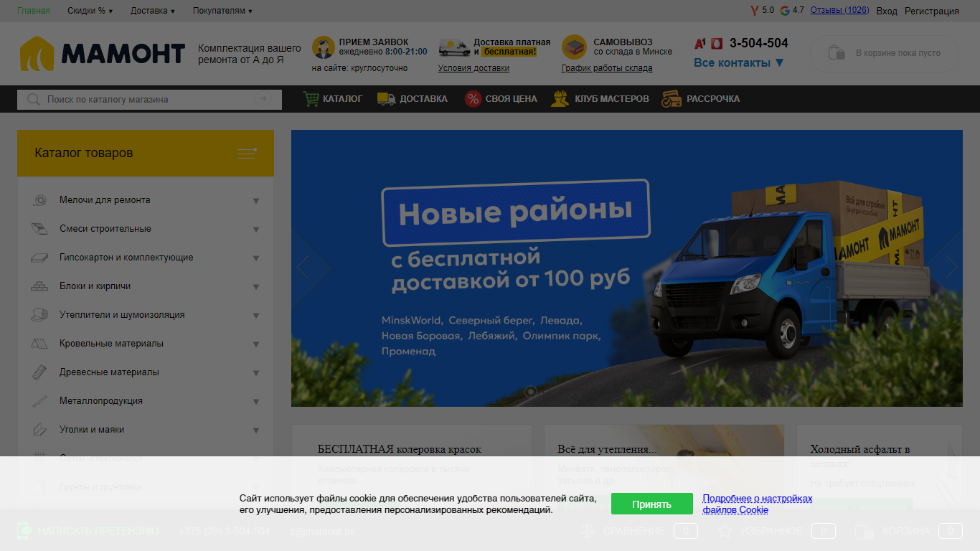Click the shopping bag icon in empty cart box

[x=836, y=52]
